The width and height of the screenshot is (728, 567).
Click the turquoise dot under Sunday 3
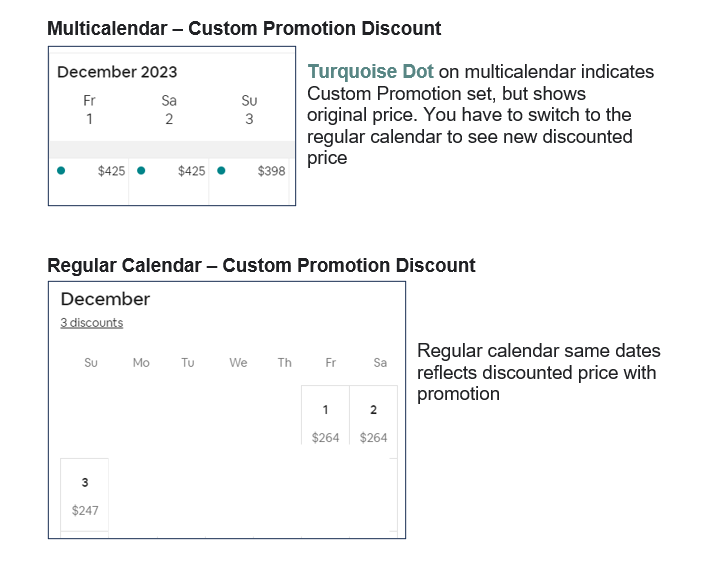click(x=221, y=171)
